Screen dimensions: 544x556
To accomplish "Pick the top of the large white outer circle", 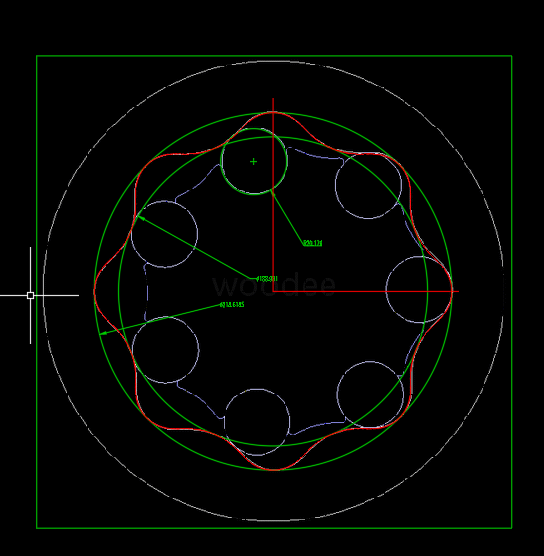I will [273, 61].
